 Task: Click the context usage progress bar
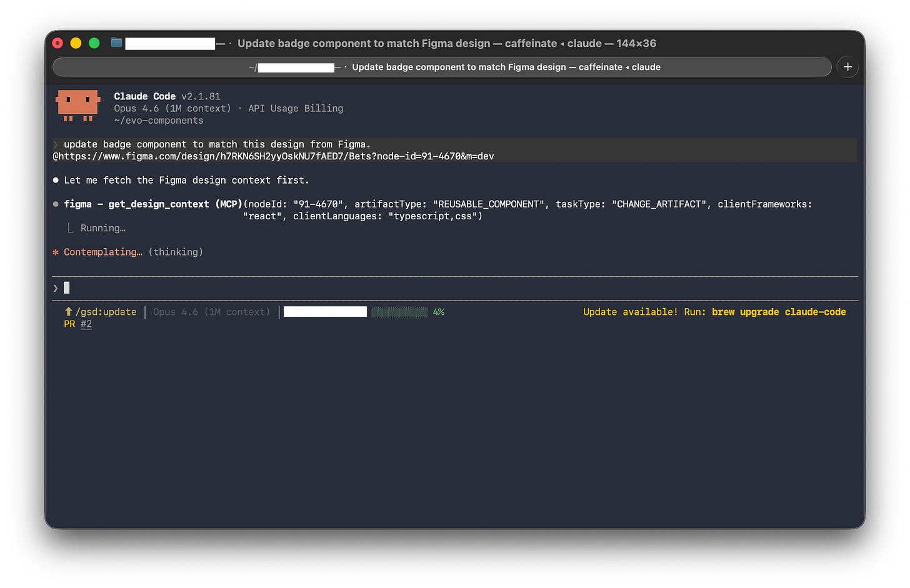tap(399, 312)
